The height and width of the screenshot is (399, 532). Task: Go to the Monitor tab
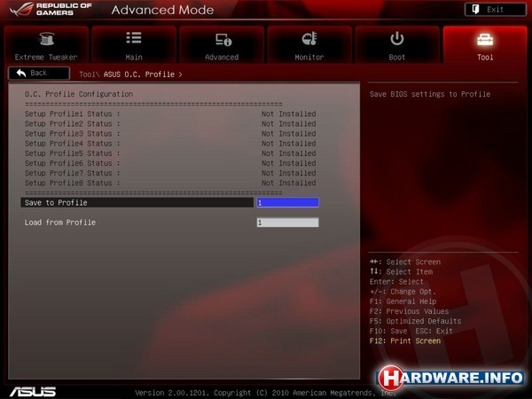point(309,44)
